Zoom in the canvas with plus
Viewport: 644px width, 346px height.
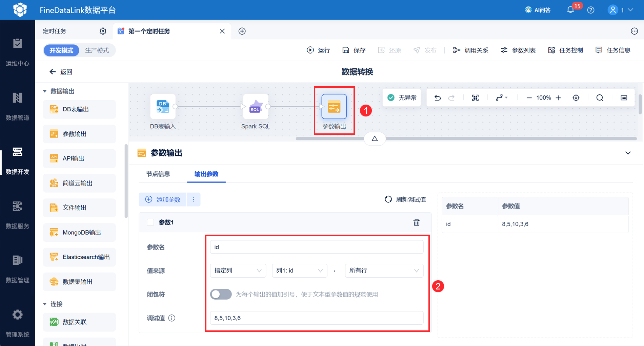pyautogui.click(x=558, y=98)
